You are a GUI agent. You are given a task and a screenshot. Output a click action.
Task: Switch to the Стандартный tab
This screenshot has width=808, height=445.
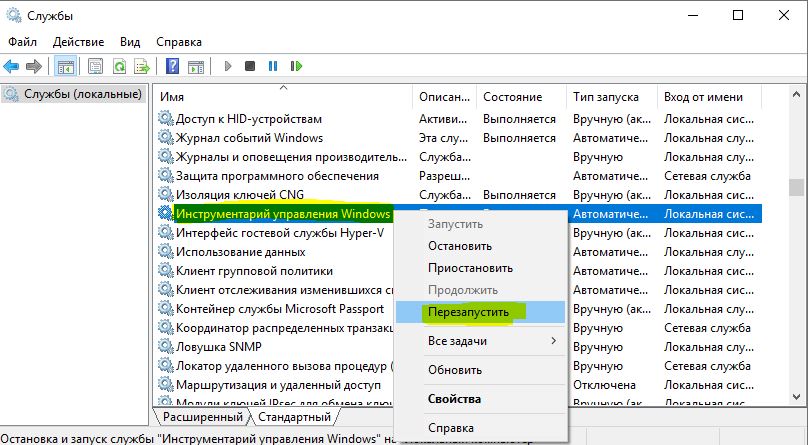click(294, 417)
